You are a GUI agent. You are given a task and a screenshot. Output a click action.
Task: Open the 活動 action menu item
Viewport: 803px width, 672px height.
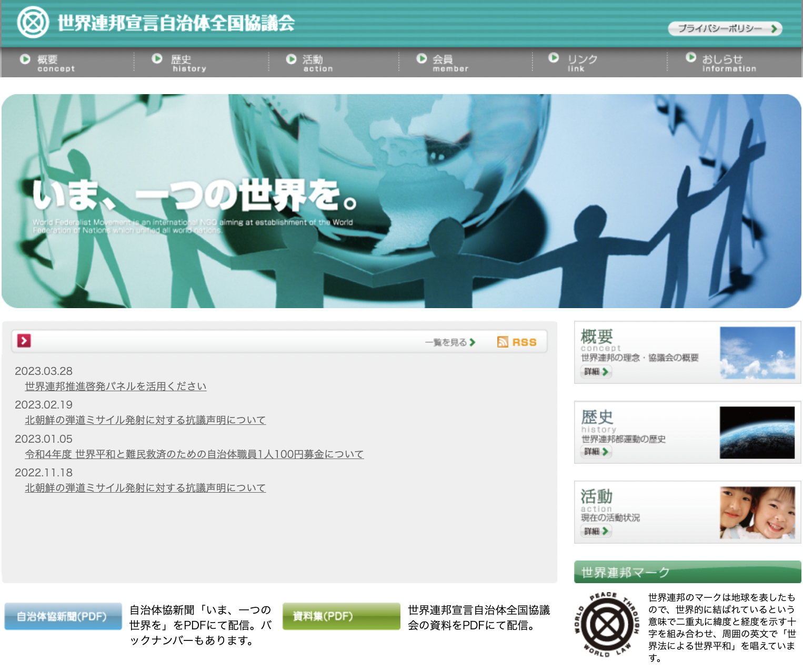coord(317,63)
